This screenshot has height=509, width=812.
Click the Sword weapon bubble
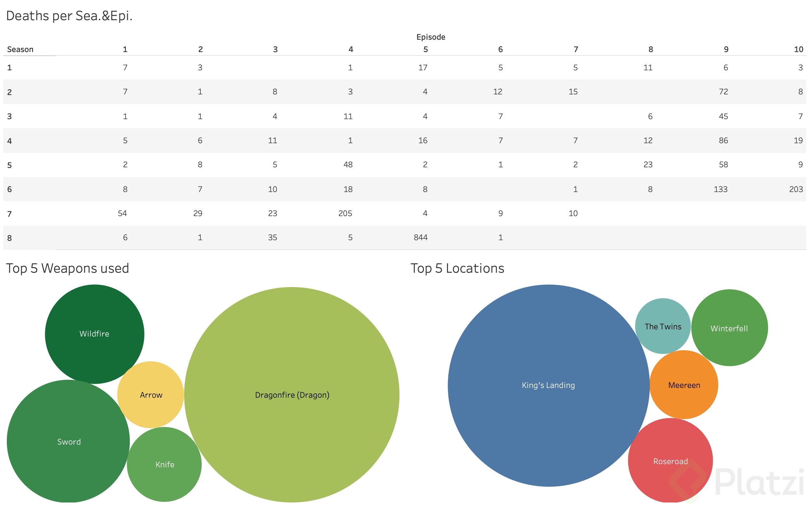click(x=68, y=441)
